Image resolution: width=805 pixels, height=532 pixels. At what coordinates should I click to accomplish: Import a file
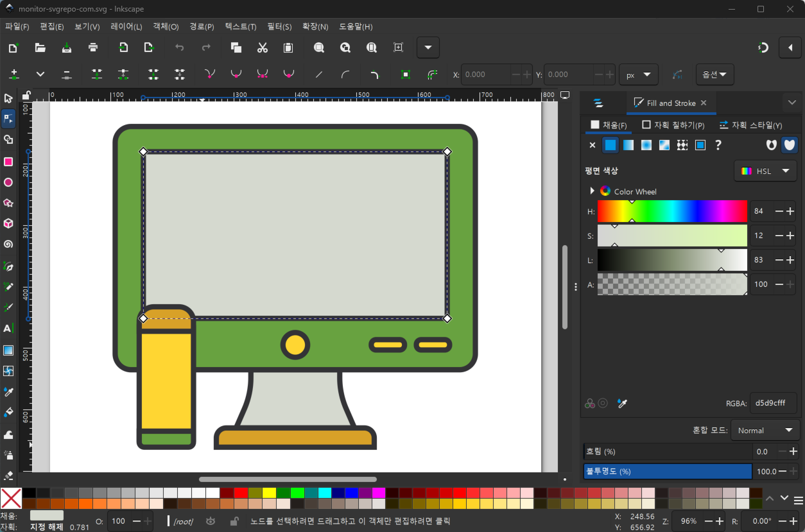tap(123, 47)
